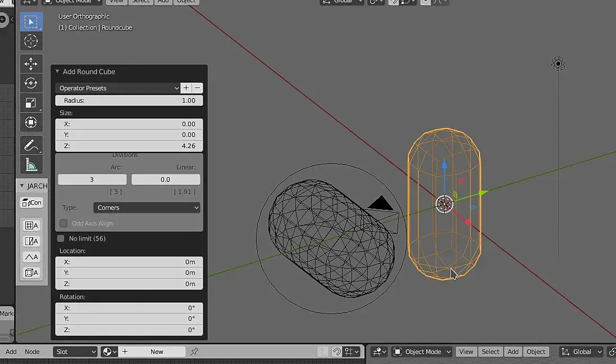Screen dimensions: 616x364
Task: Activate the Move tool
Action: (x=31, y=64)
